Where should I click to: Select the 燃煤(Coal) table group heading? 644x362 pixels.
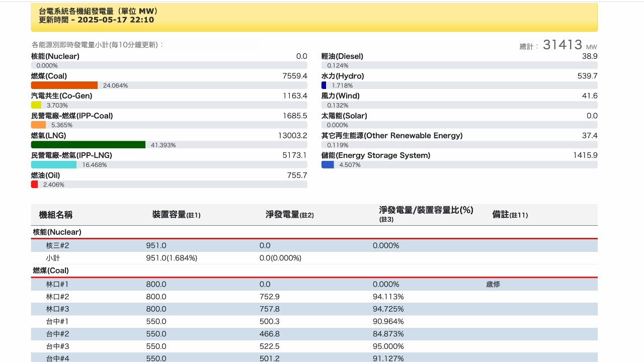(x=51, y=270)
